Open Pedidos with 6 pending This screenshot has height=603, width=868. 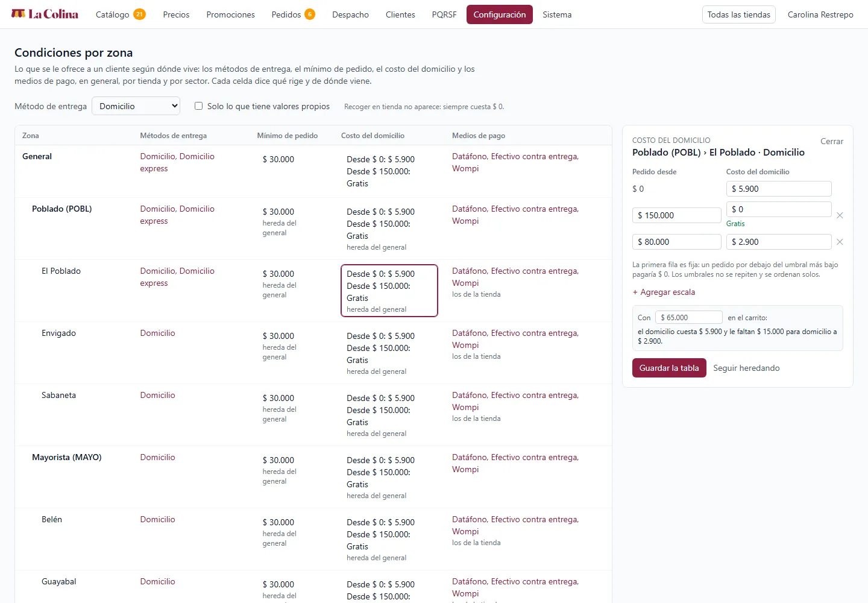coord(293,14)
